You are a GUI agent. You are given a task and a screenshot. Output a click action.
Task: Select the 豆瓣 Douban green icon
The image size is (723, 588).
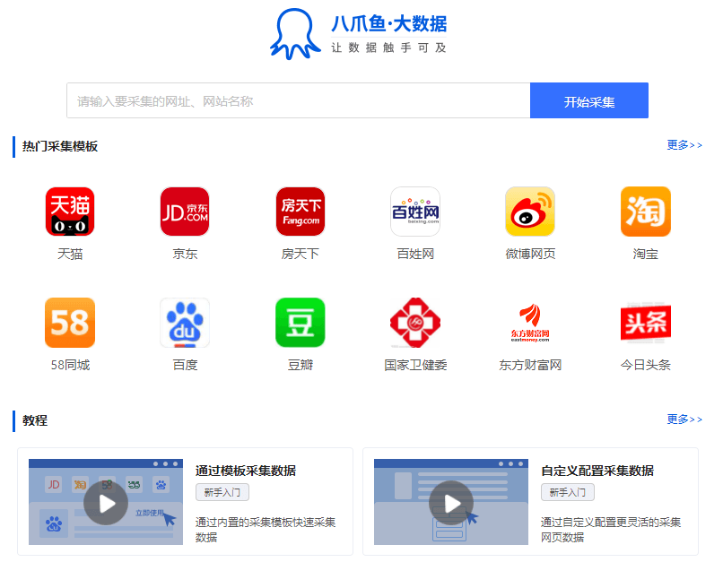click(x=301, y=323)
